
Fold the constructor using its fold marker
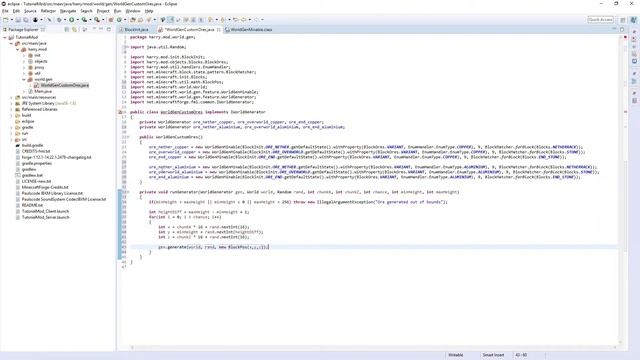[x=127, y=137]
